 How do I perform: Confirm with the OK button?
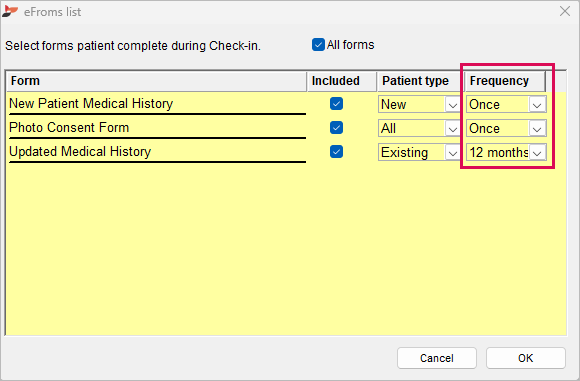coord(526,358)
